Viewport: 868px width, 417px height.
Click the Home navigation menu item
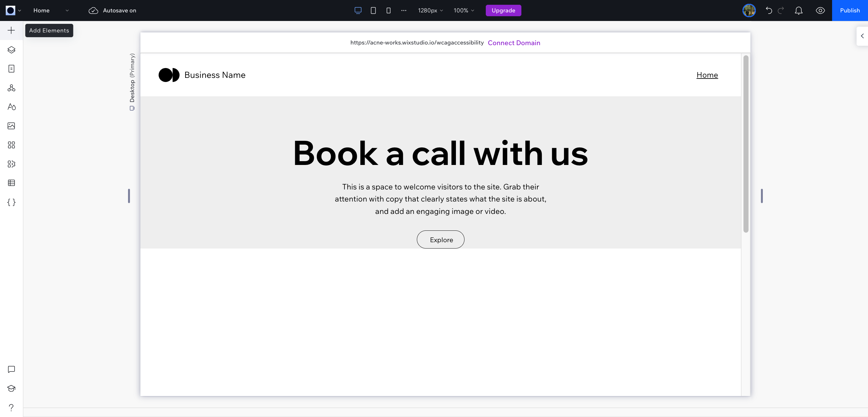708,75
